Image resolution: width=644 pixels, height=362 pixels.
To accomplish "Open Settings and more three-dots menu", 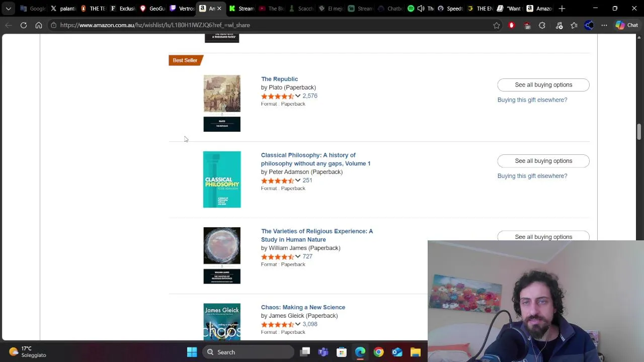I will pyautogui.click(x=604, y=25).
